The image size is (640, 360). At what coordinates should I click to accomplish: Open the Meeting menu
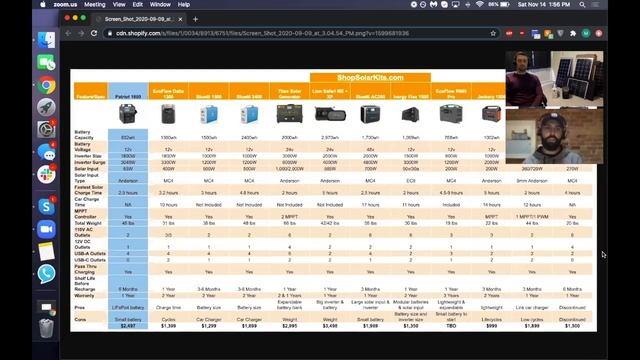click(x=95, y=4)
